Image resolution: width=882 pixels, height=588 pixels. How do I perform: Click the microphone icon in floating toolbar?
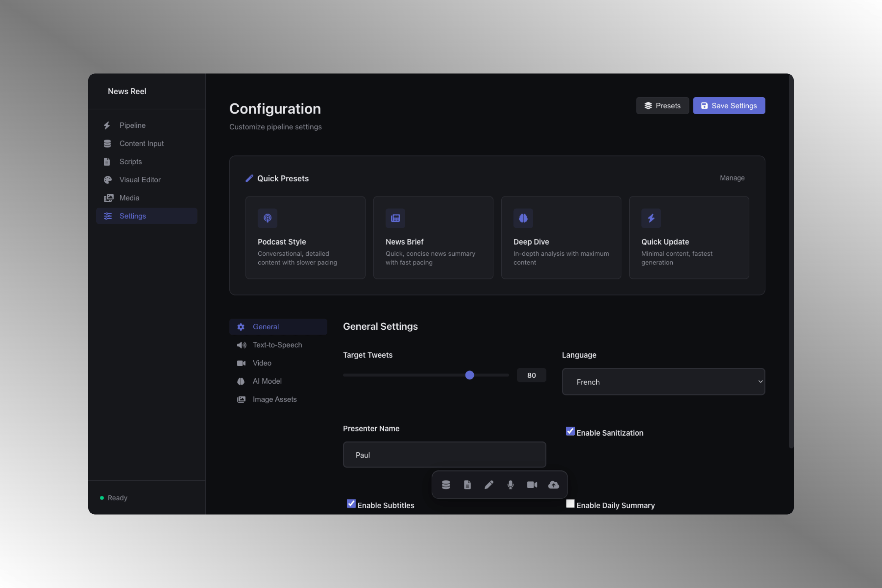pos(510,485)
